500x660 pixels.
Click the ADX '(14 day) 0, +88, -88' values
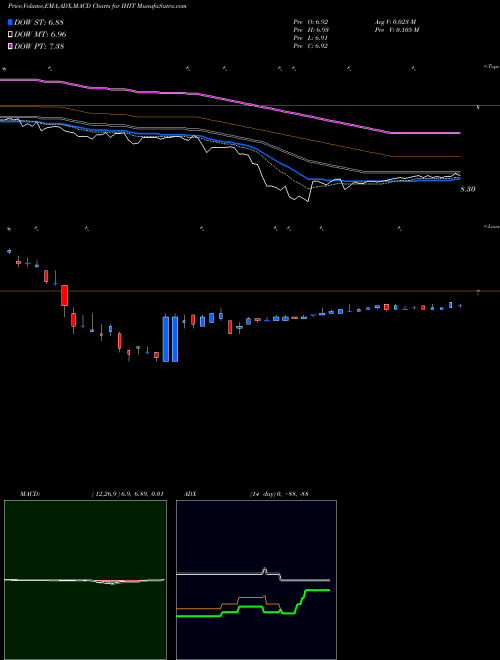[x=279, y=494]
